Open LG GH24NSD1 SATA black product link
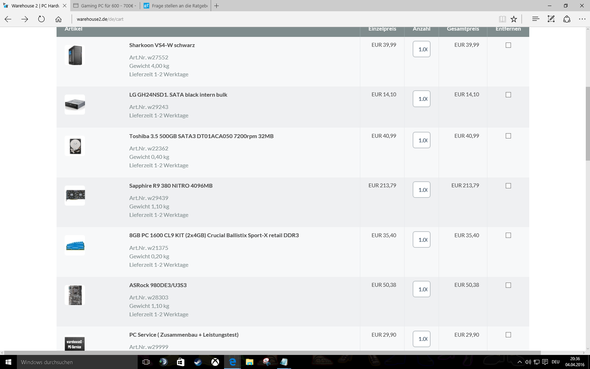The height and width of the screenshot is (369, 590). [x=178, y=95]
